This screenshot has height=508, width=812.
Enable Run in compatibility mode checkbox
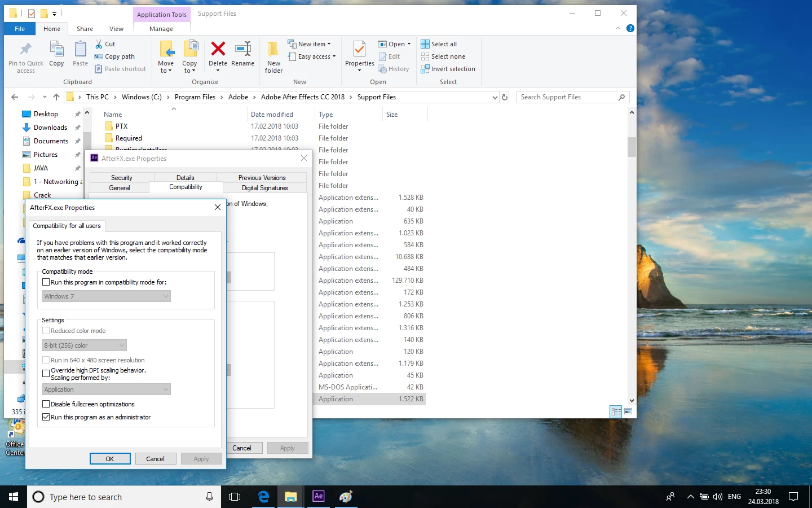(46, 282)
